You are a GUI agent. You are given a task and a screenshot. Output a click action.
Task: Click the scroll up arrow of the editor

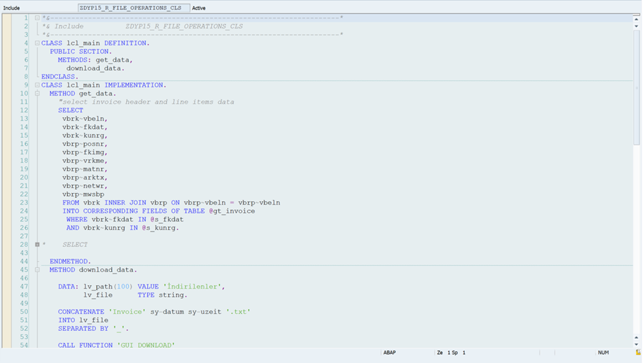(637, 19)
